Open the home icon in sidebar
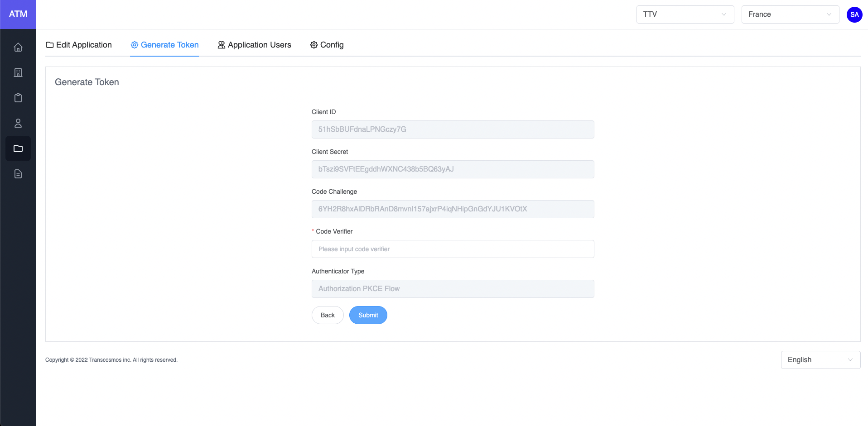The width and height of the screenshot is (868, 426). 18,47
